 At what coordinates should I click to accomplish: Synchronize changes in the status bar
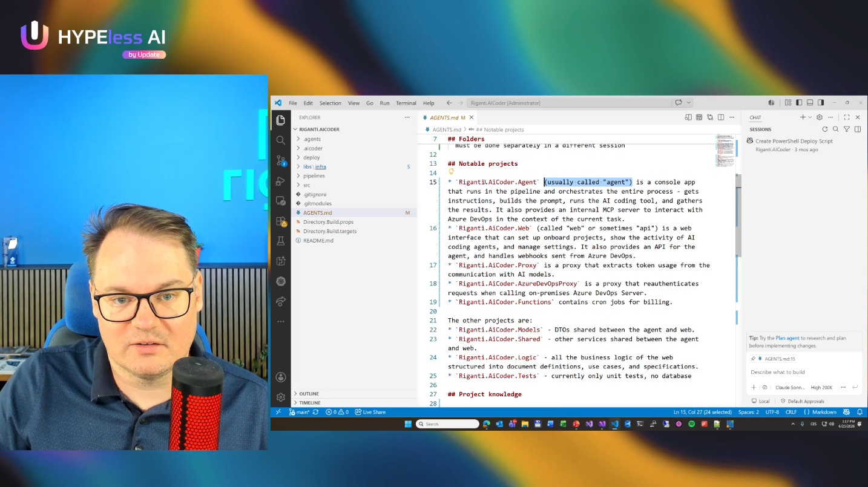(316, 412)
